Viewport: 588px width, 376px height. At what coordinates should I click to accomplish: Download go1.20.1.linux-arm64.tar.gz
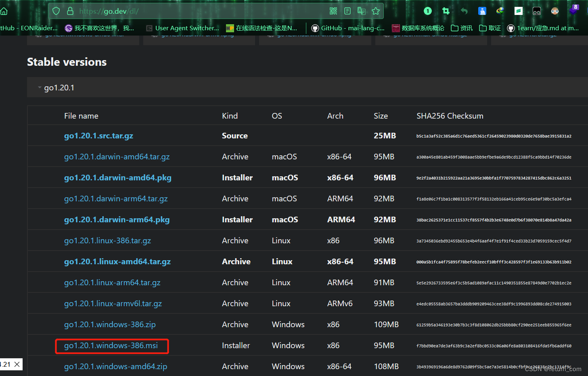(112, 282)
